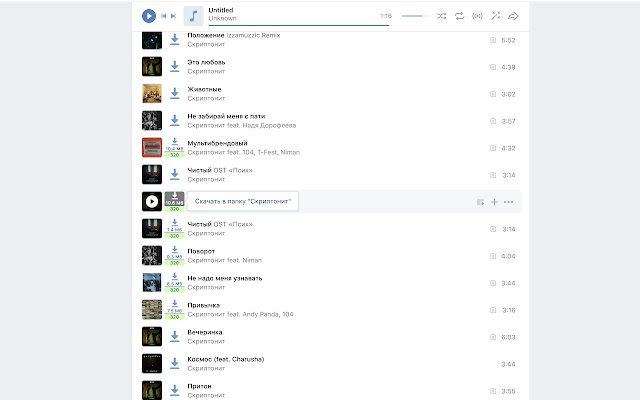Click the song title Не забирай меня с пати
Viewport: 640px width, 400px height.
(226, 116)
